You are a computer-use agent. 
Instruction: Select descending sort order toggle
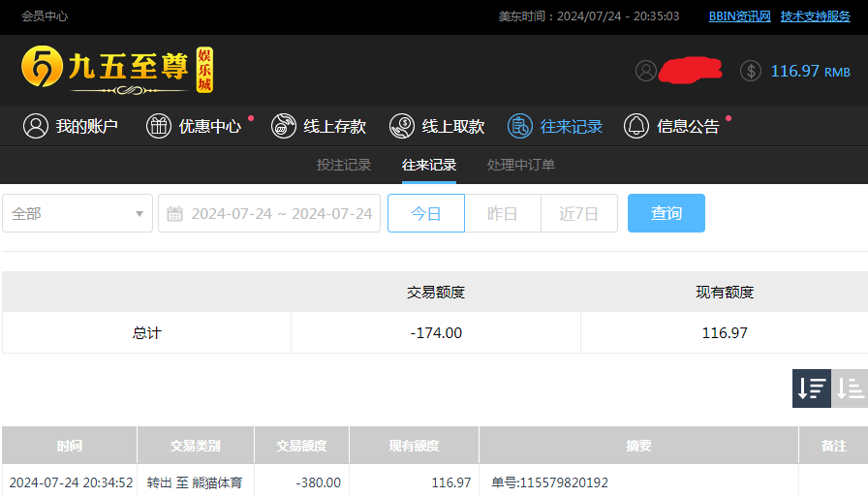(x=812, y=388)
